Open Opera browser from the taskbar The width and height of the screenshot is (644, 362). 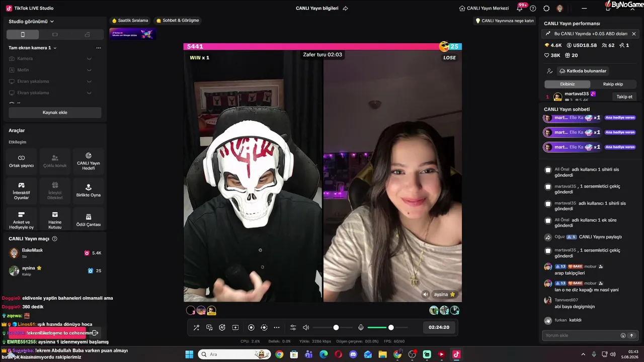point(339,354)
